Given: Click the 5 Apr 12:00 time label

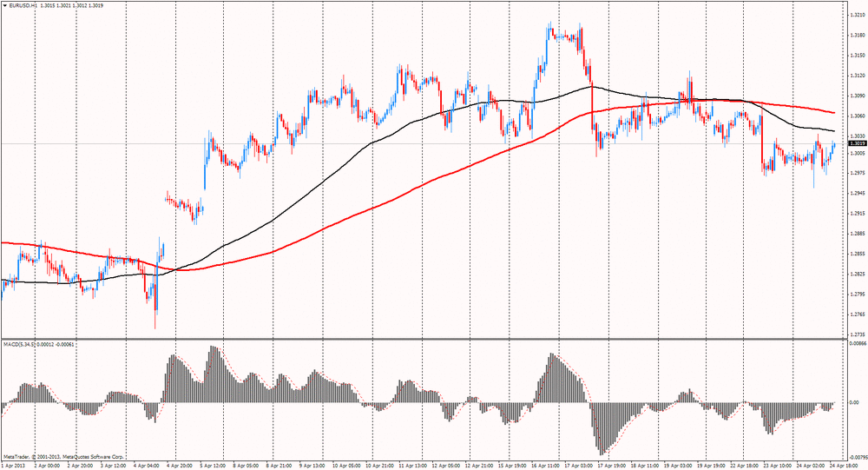Looking at the screenshot, I should click(x=214, y=466).
